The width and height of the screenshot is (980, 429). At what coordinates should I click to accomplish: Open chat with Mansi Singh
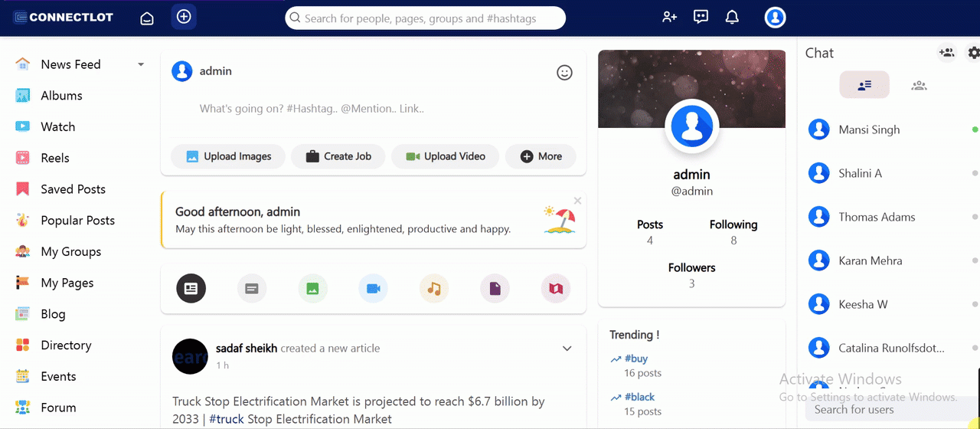coord(869,129)
